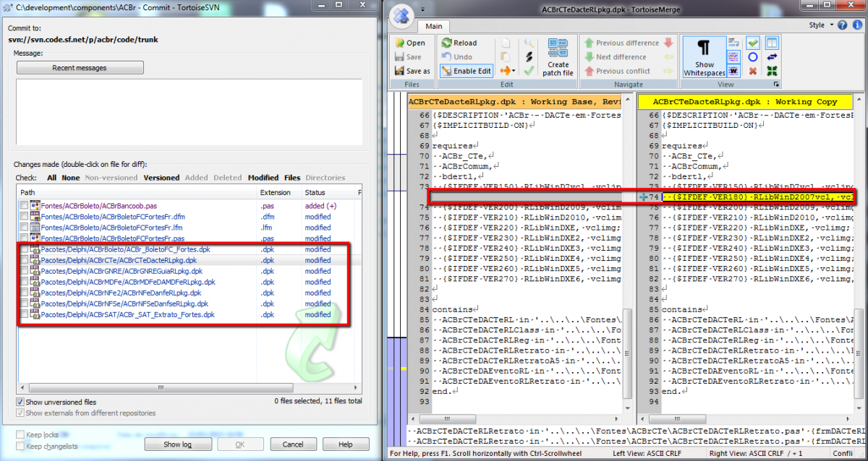The width and height of the screenshot is (868, 461).
Task: Click the magnifier Find icon in Edit group
Action: tap(529, 43)
